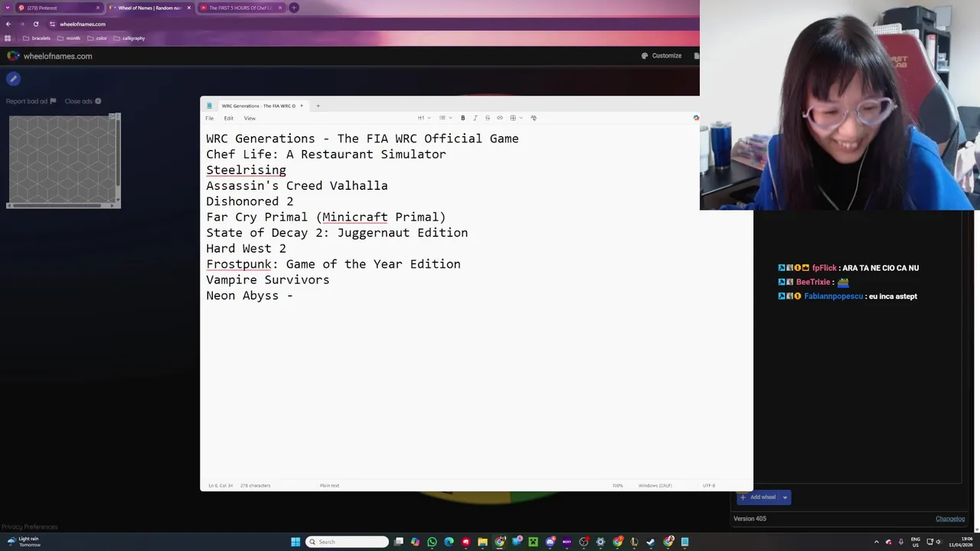This screenshot has height=551, width=980.
Task: Open WhatsApp from the taskbar
Action: [x=432, y=542]
